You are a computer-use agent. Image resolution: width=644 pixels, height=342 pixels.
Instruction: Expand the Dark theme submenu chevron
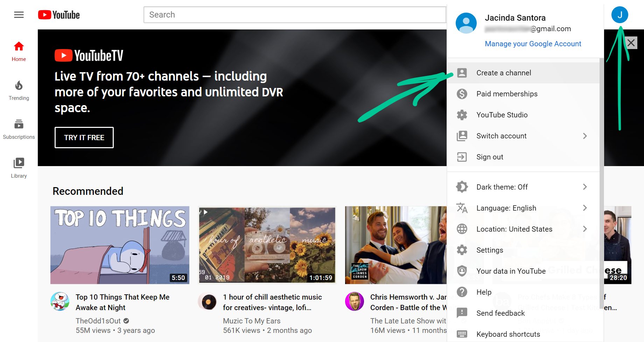click(585, 187)
